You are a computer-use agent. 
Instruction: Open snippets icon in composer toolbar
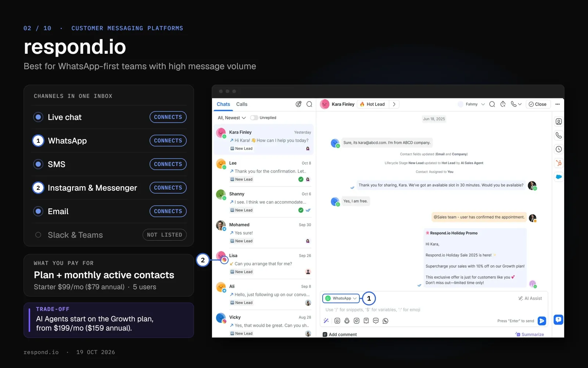point(366,321)
